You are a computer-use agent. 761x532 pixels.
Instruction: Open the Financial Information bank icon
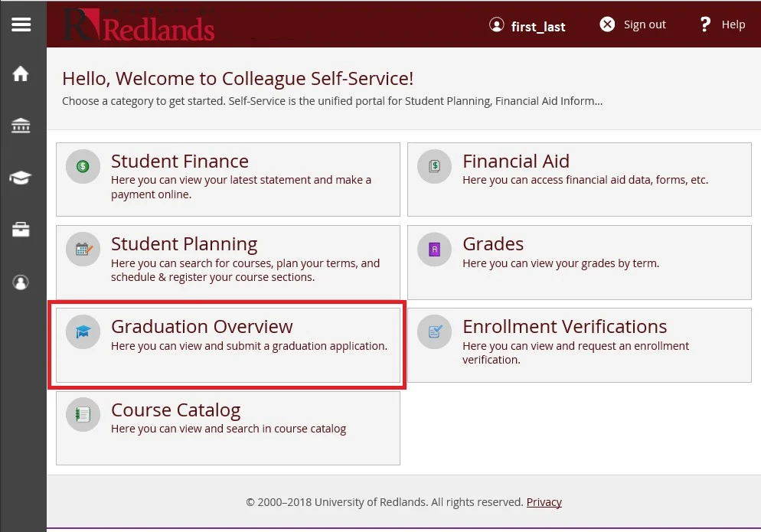tap(21, 126)
